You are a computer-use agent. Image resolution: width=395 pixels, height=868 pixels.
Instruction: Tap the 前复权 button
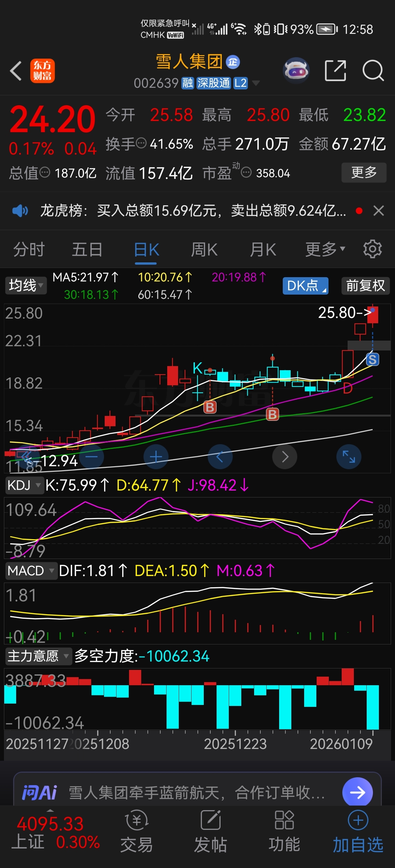[366, 286]
